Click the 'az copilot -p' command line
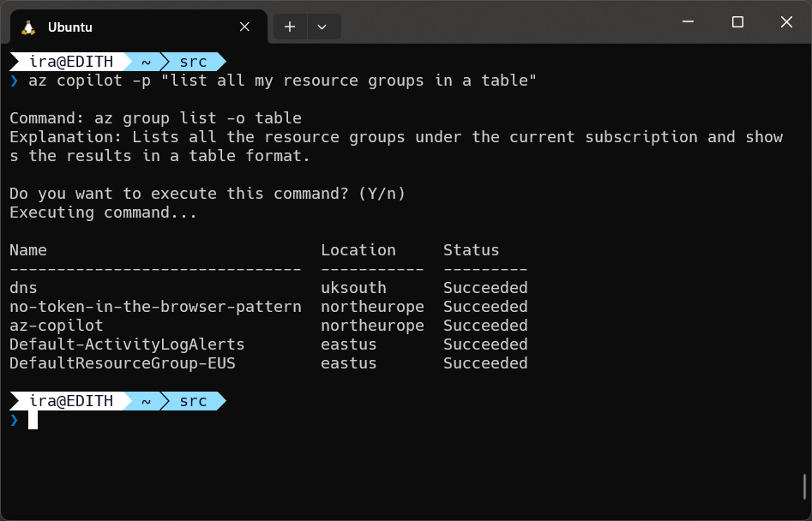This screenshot has height=521, width=812. pos(282,81)
